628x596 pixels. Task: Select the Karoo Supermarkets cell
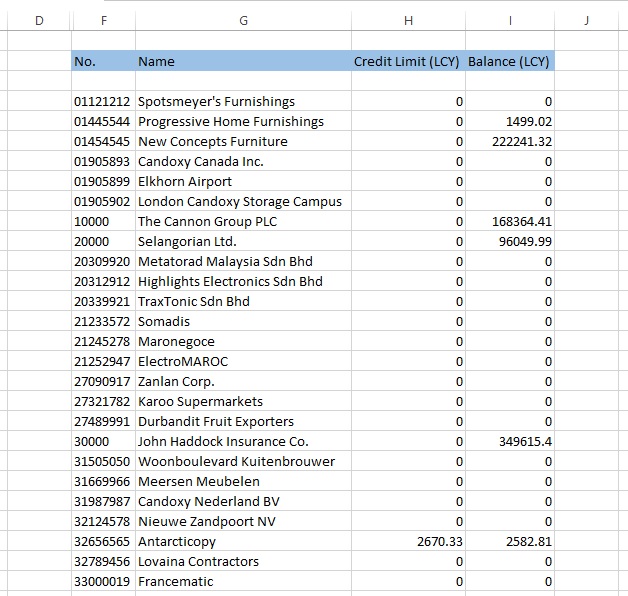244,402
